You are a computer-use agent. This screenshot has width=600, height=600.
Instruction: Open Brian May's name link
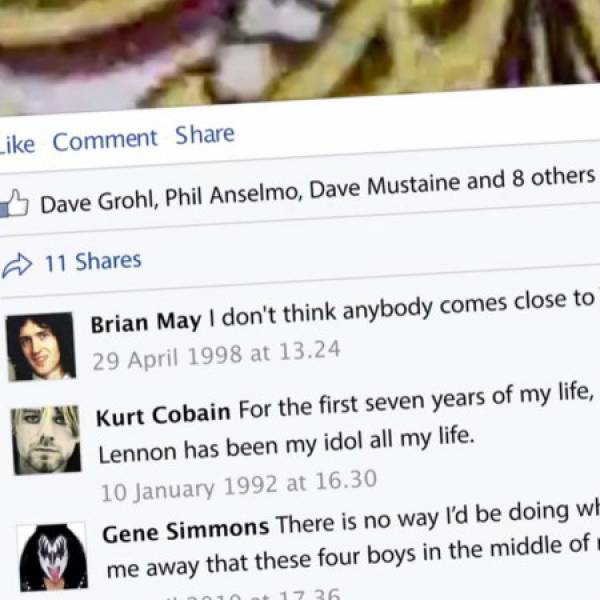(x=146, y=323)
